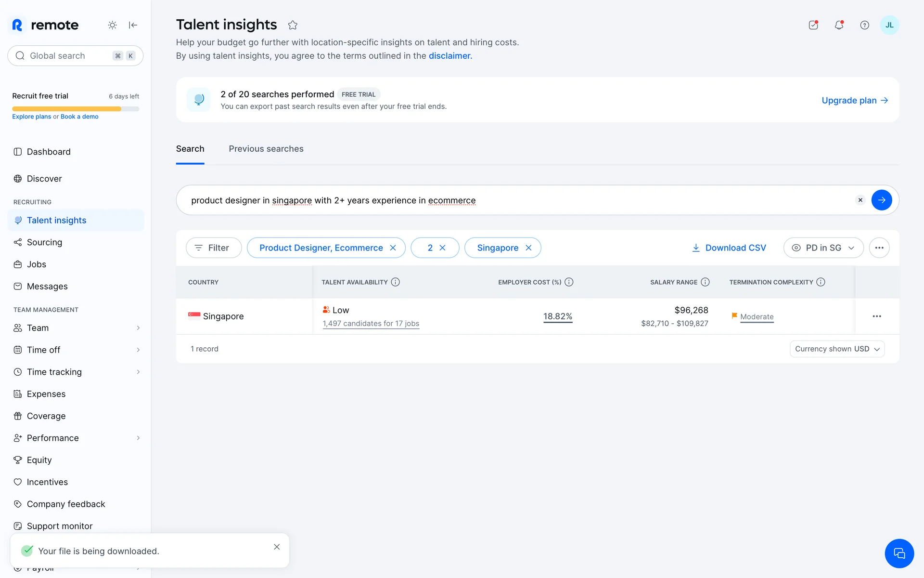Click the tasks checklist icon in header
This screenshot has width=924, height=578.
point(813,25)
